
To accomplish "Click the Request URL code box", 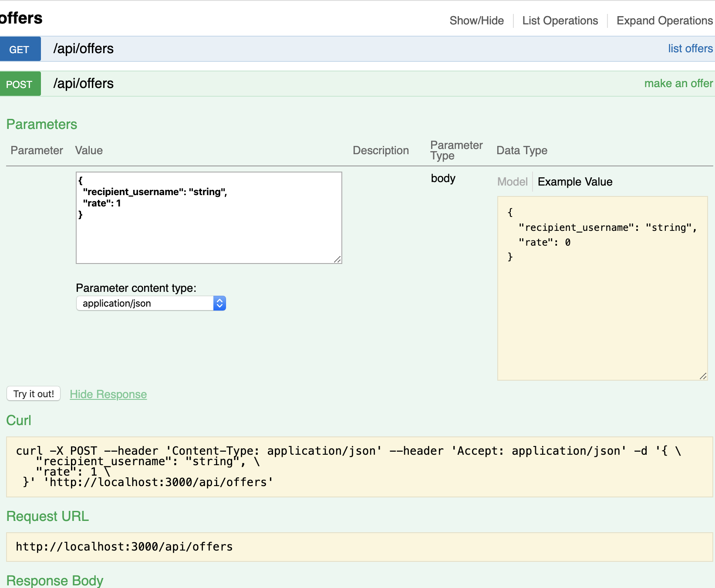I will point(359,547).
